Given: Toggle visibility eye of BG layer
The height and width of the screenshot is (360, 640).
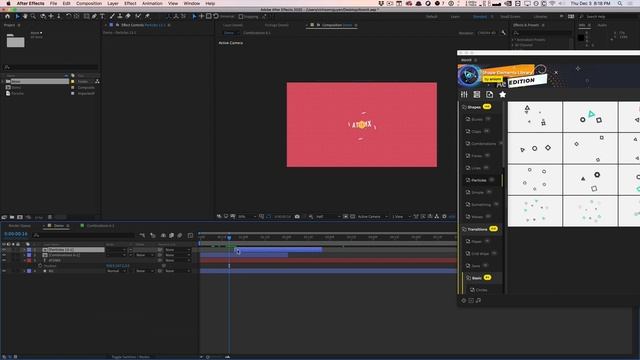Looking at the screenshot, I should 4,271.
